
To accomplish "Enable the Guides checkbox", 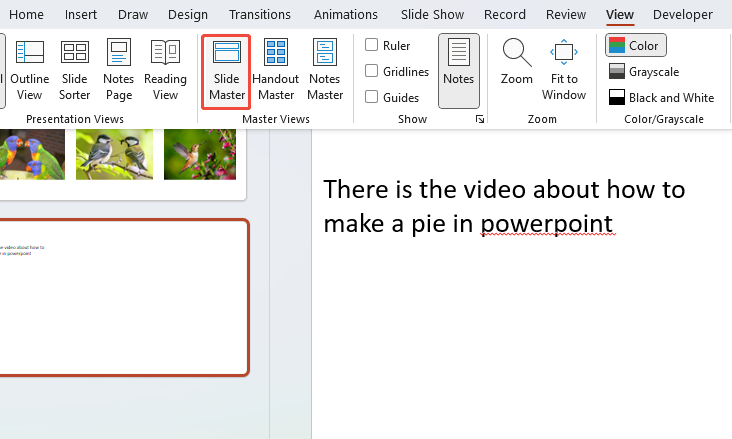I will (x=372, y=97).
